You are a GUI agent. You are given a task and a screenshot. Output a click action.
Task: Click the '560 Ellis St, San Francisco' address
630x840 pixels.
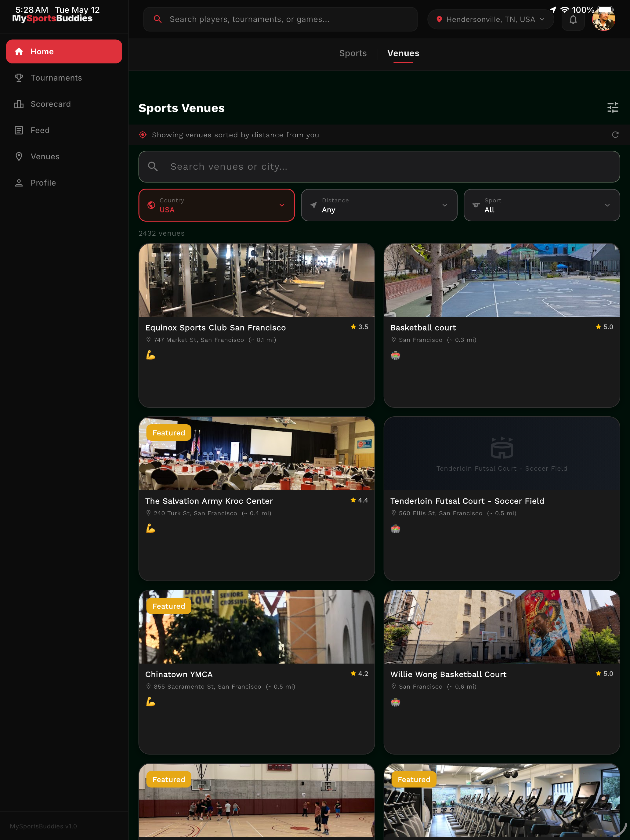440,513
